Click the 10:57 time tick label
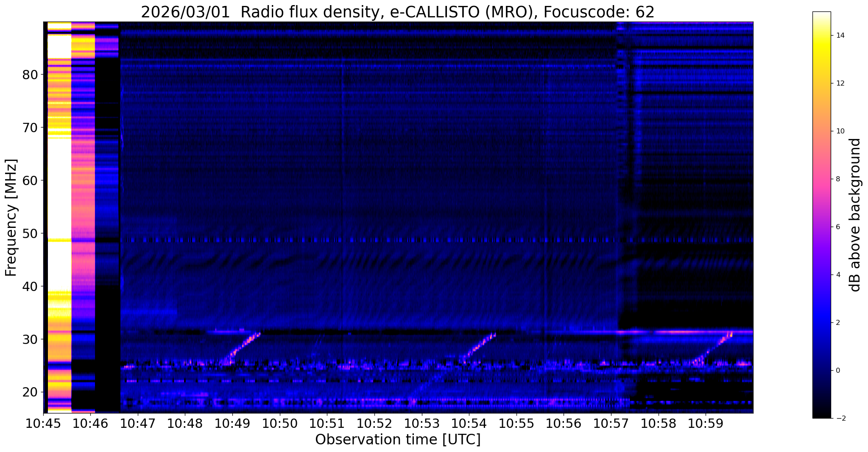868x452 pixels. (x=611, y=423)
